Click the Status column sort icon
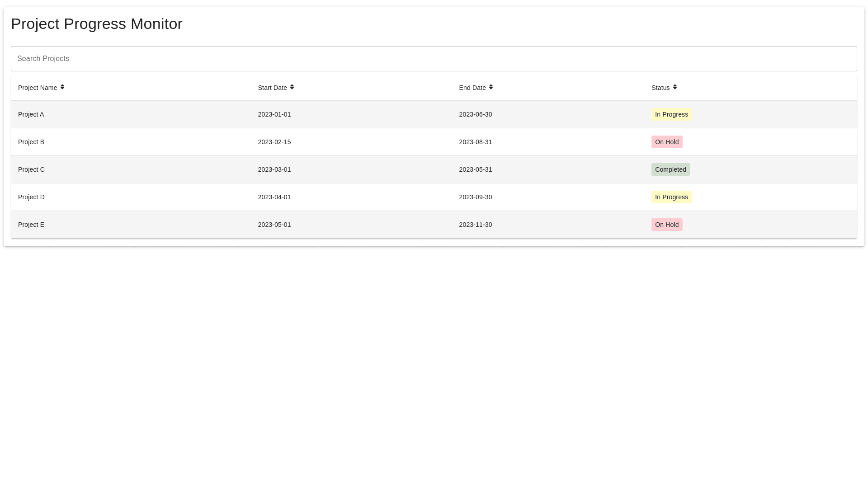868x488 pixels. tap(675, 87)
